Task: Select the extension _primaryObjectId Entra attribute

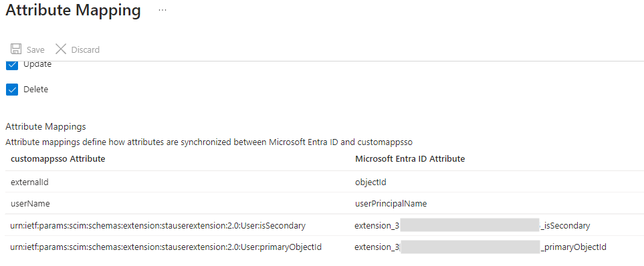Action: (481, 247)
